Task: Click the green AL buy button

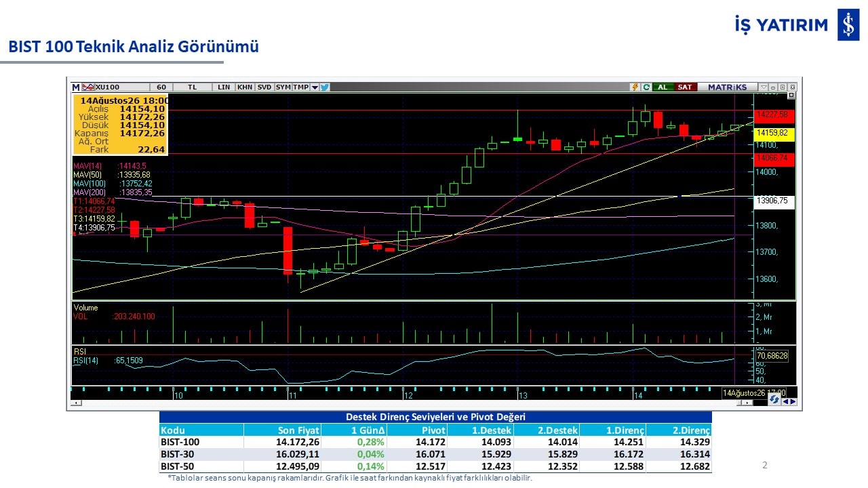Action: coord(663,87)
